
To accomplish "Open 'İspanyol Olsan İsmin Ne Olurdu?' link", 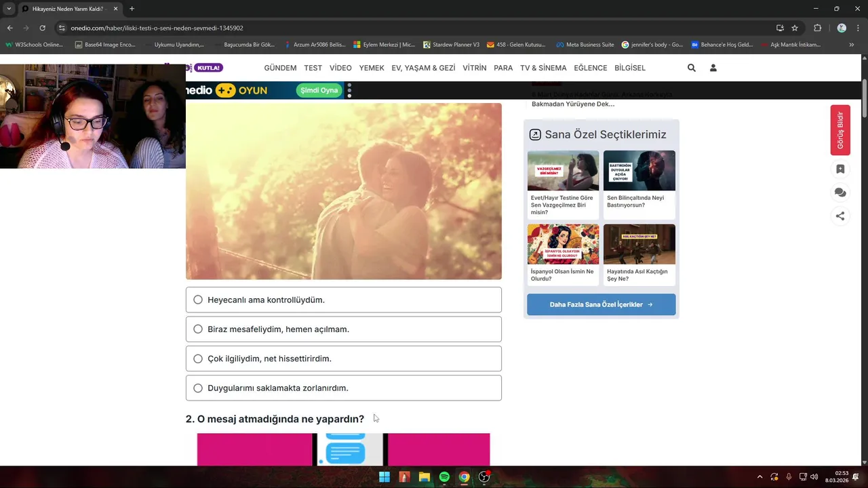I will point(563,255).
